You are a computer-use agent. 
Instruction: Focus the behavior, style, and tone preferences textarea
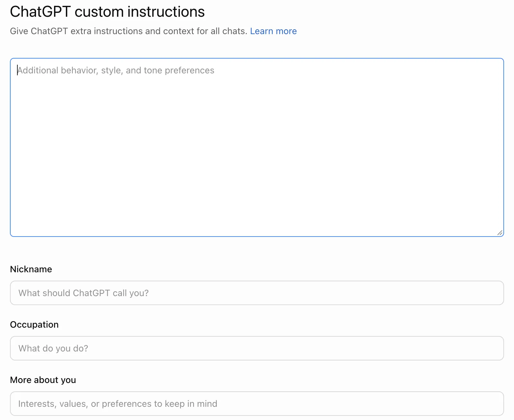coord(257,147)
